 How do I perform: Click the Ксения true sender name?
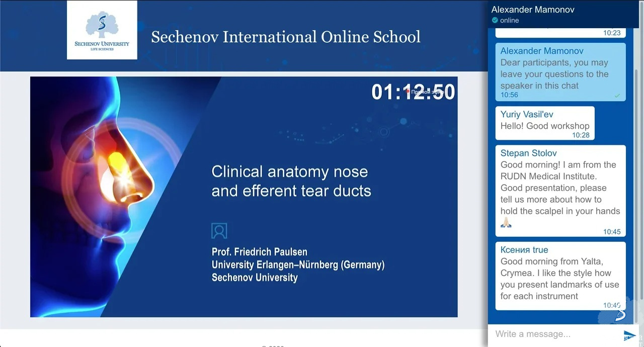(x=524, y=249)
